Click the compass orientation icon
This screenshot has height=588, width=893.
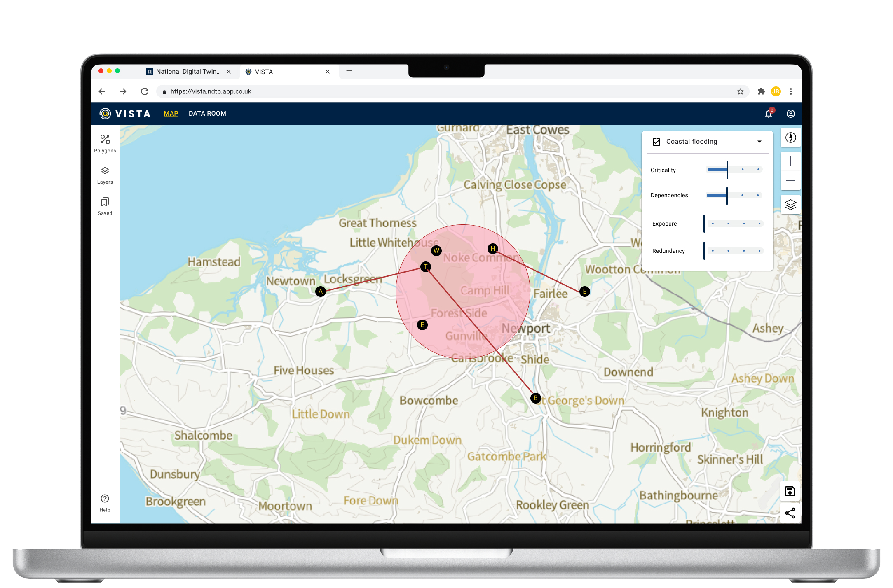click(x=790, y=138)
